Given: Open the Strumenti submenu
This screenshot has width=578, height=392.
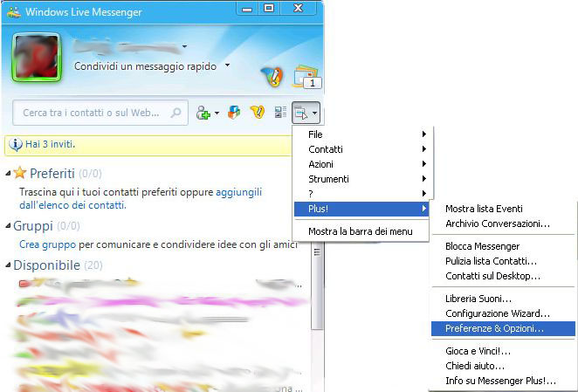Looking at the screenshot, I should pyautogui.click(x=361, y=179).
